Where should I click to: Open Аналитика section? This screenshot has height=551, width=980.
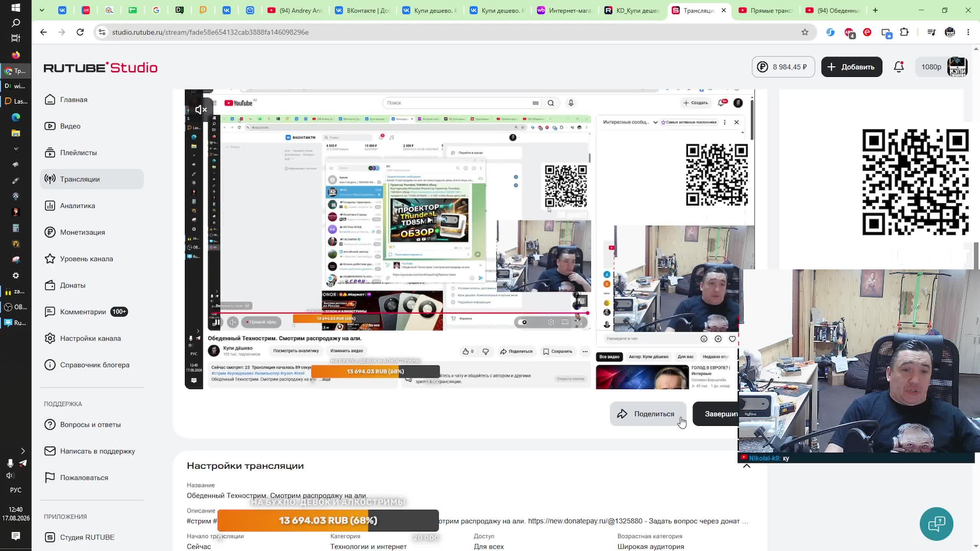[92, 205]
